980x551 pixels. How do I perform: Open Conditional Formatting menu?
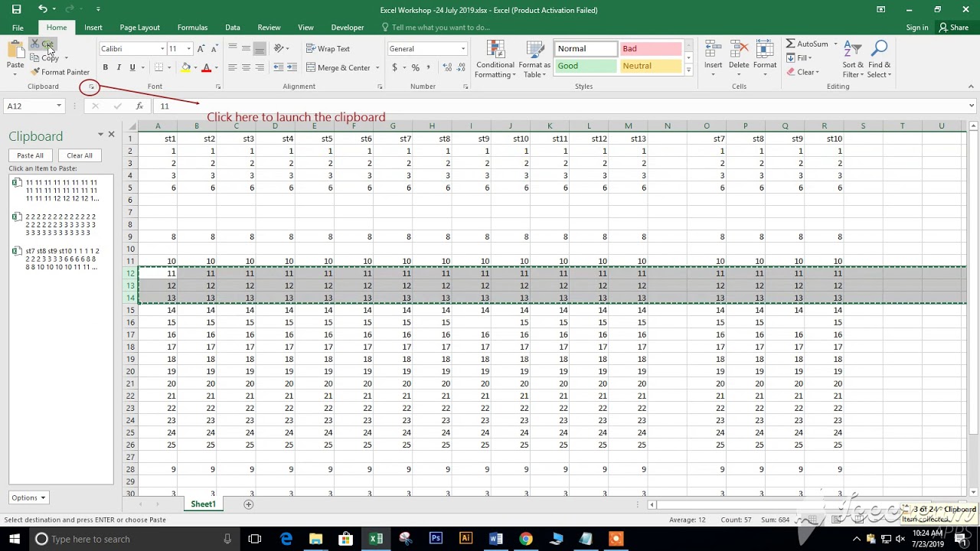coord(495,59)
